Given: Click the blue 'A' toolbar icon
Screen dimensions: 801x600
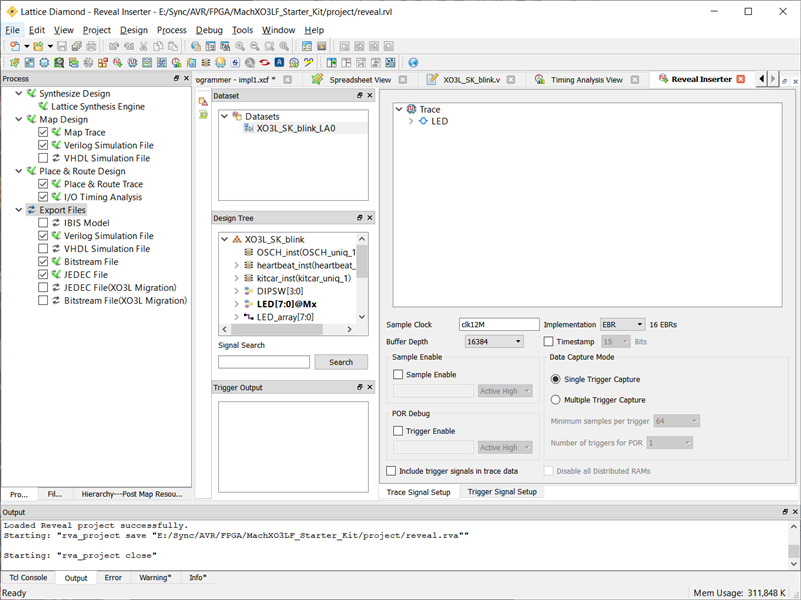Looking at the screenshot, I should [280, 62].
